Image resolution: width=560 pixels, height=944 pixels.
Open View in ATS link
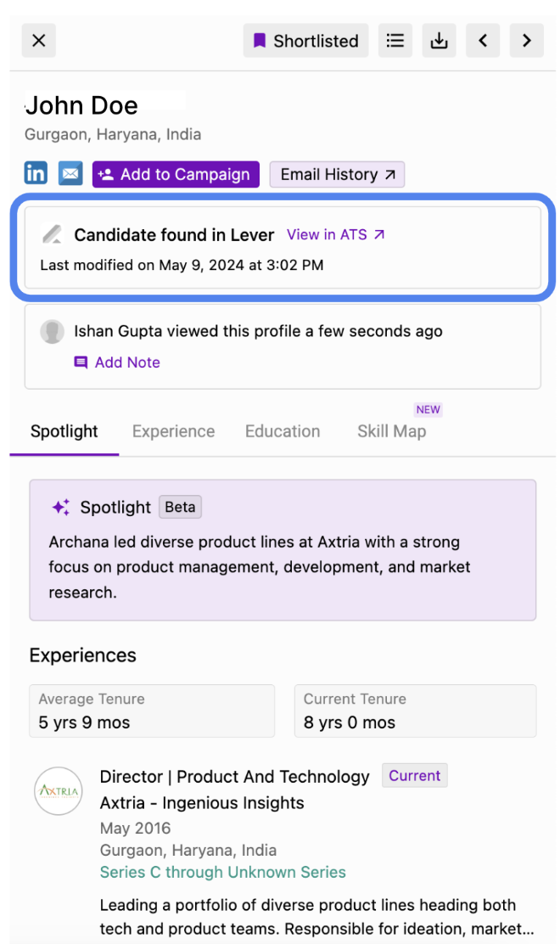click(336, 234)
